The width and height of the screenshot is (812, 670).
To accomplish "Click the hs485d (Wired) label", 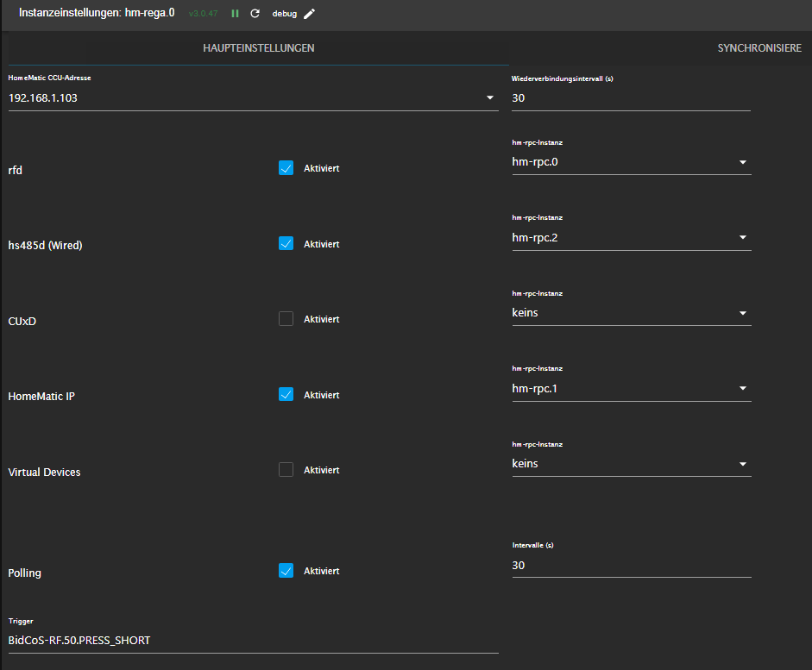I will pyautogui.click(x=45, y=245).
